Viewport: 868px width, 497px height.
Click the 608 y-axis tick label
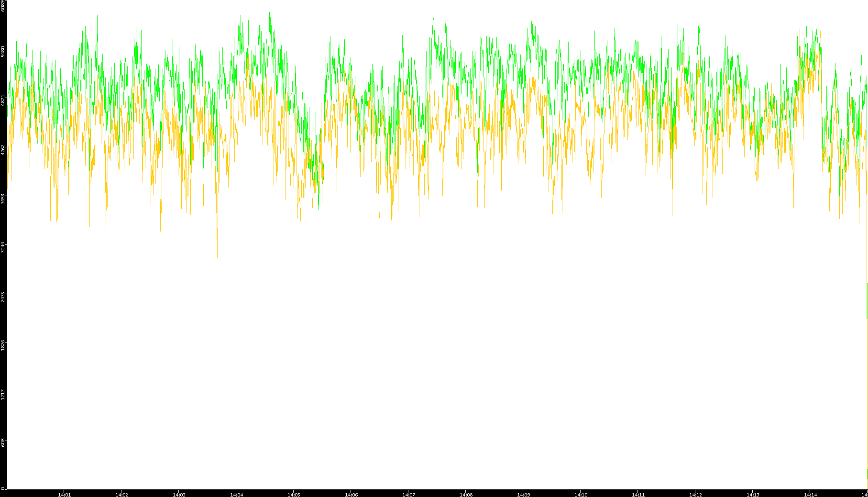click(3, 442)
